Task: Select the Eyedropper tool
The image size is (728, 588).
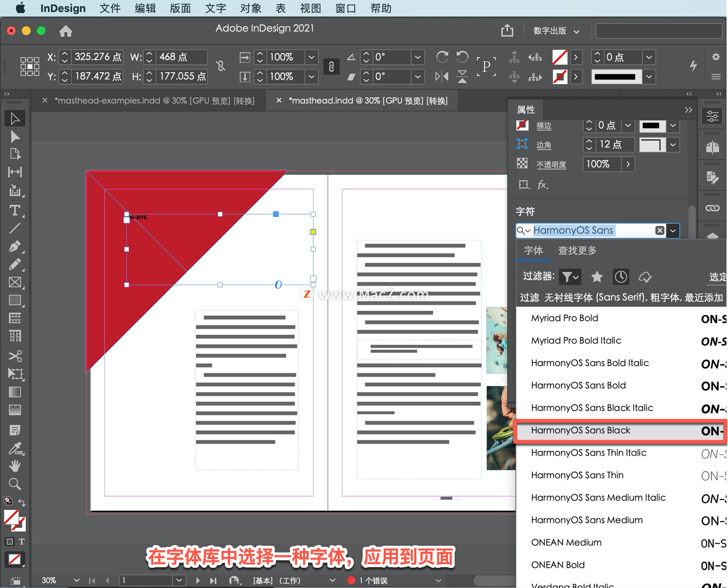Action: 15,448
